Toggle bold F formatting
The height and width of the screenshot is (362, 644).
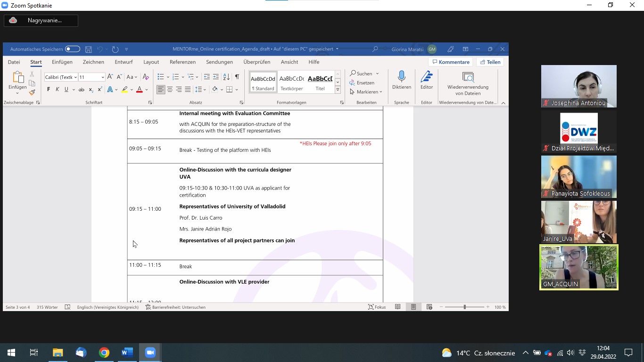(x=48, y=90)
